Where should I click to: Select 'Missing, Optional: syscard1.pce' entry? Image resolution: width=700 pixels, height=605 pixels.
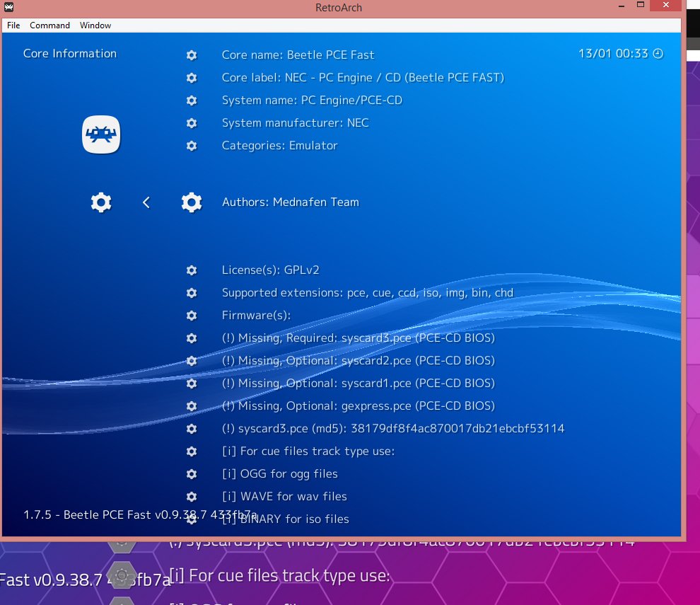click(358, 384)
